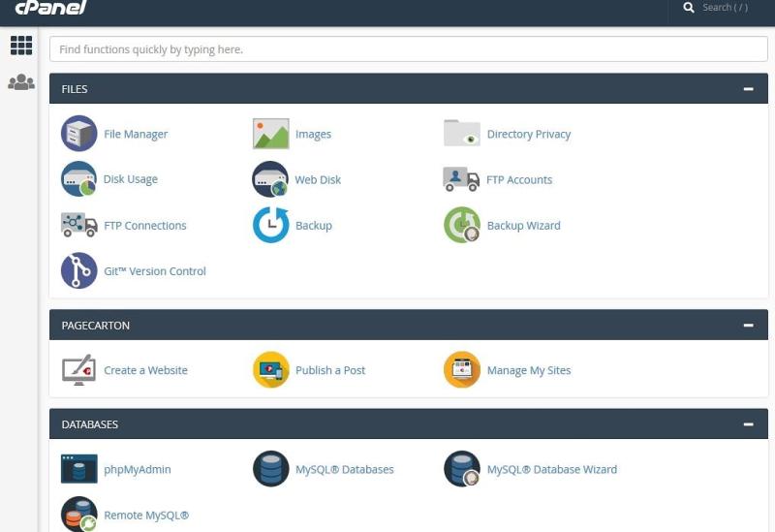Click the Backup Wizard link
Screen dimensions: 775x532
(524, 226)
